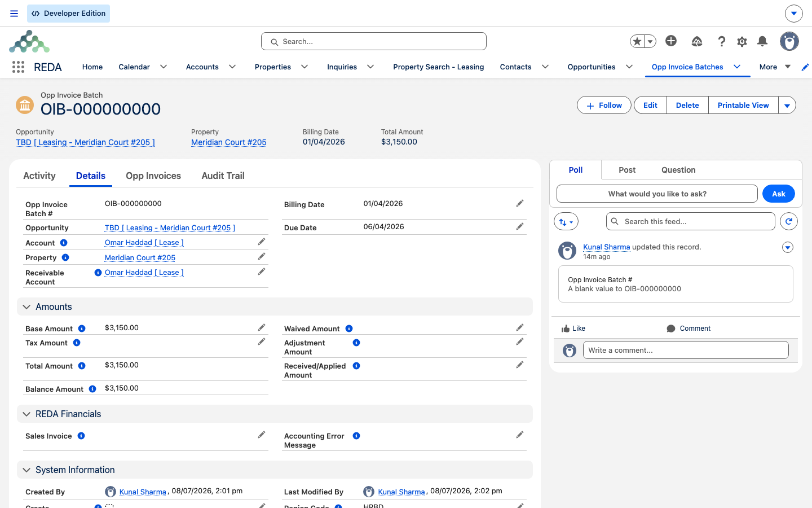Open the feed sort options dropdown
This screenshot has height=508, width=812.
point(566,222)
